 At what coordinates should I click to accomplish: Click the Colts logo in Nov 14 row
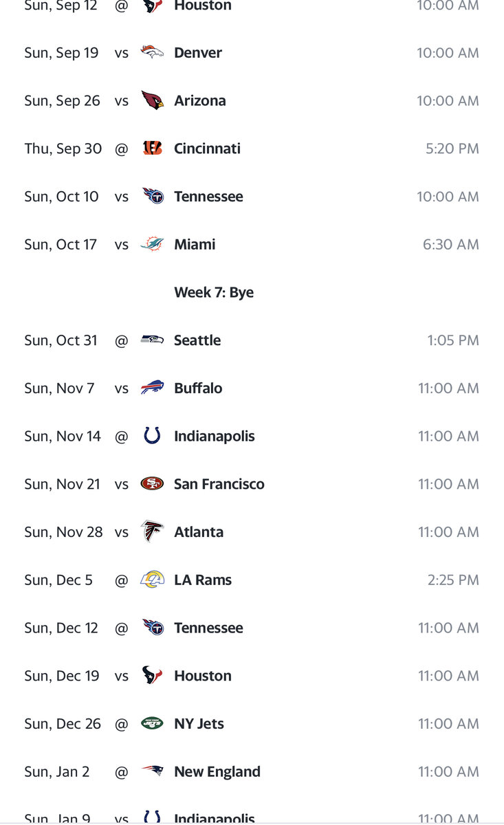pos(152,436)
